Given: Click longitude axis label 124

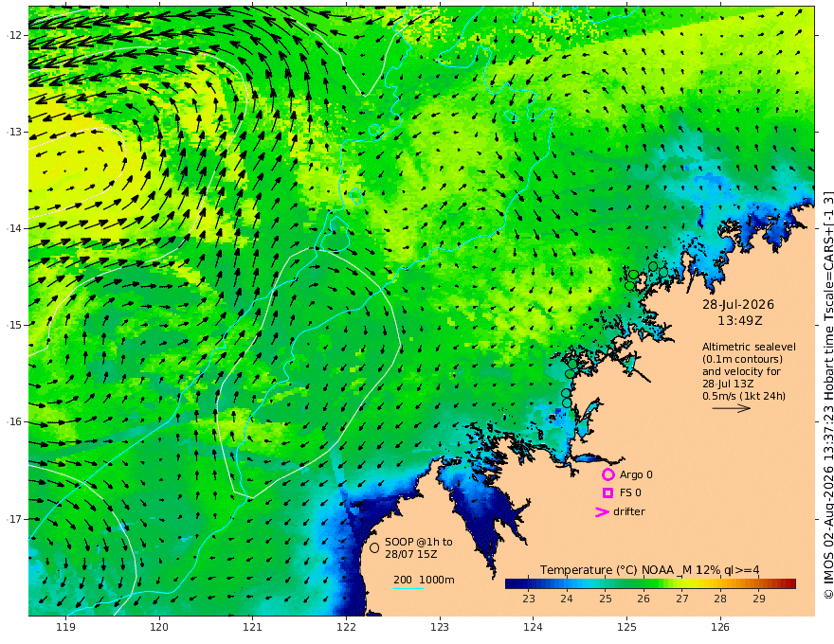Looking at the screenshot, I should [534, 627].
